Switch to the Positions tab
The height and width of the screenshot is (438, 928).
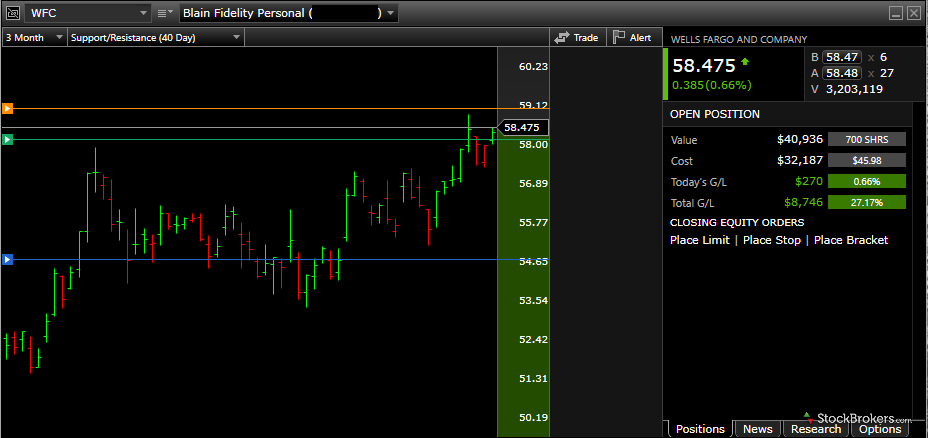tap(700, 429)
